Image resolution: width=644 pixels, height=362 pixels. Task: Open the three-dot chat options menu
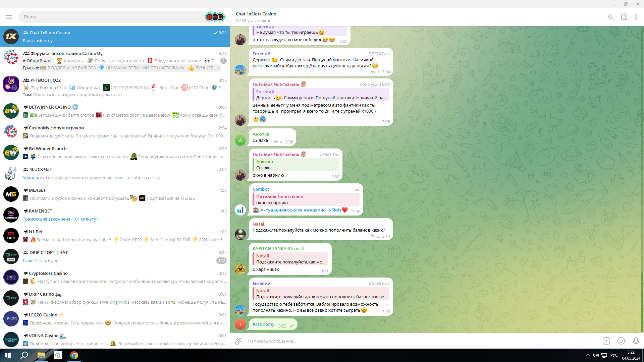point(636,17)
